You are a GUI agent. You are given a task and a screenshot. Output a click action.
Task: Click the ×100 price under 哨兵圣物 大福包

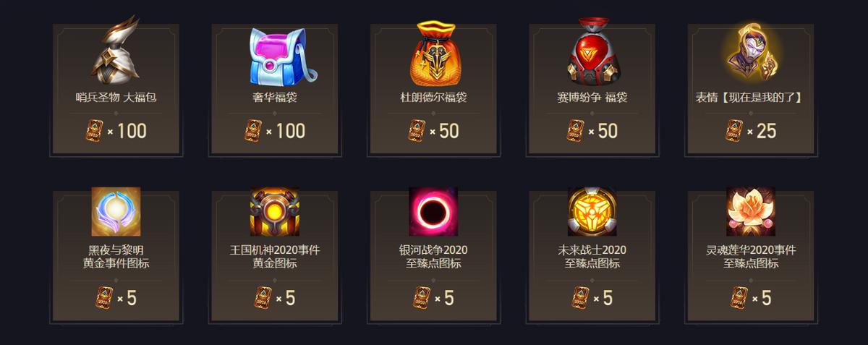[116, 131]
